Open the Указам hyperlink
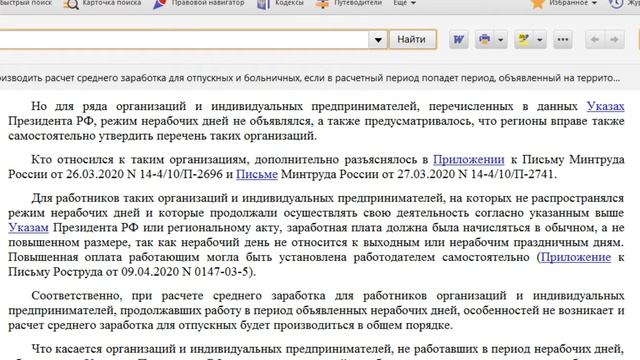The image size is (640, 360). (28, 227)
